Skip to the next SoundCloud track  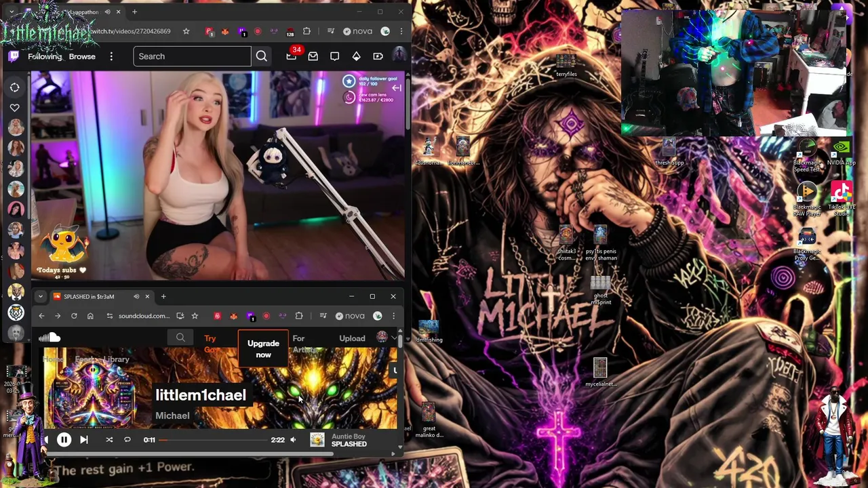tap(84, 440)
